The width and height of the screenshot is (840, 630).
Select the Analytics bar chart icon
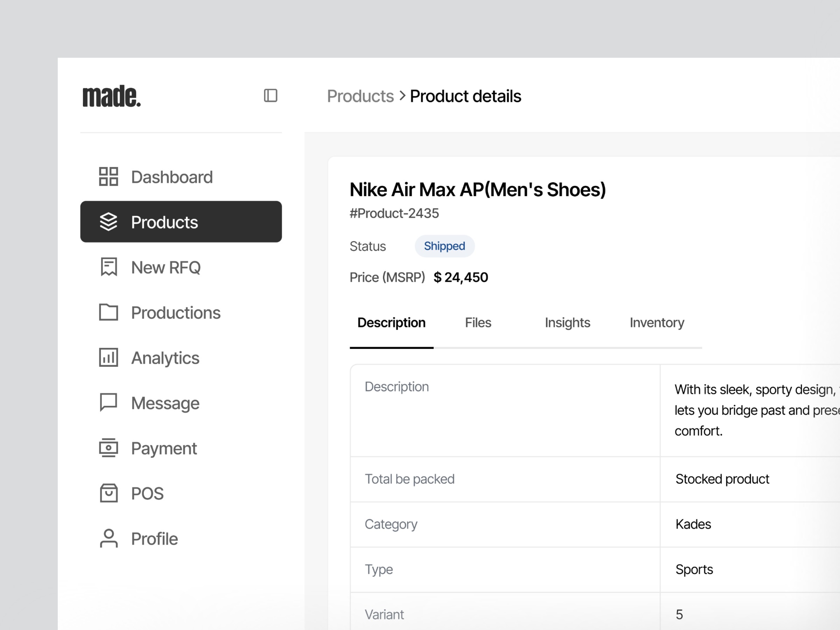108,357
